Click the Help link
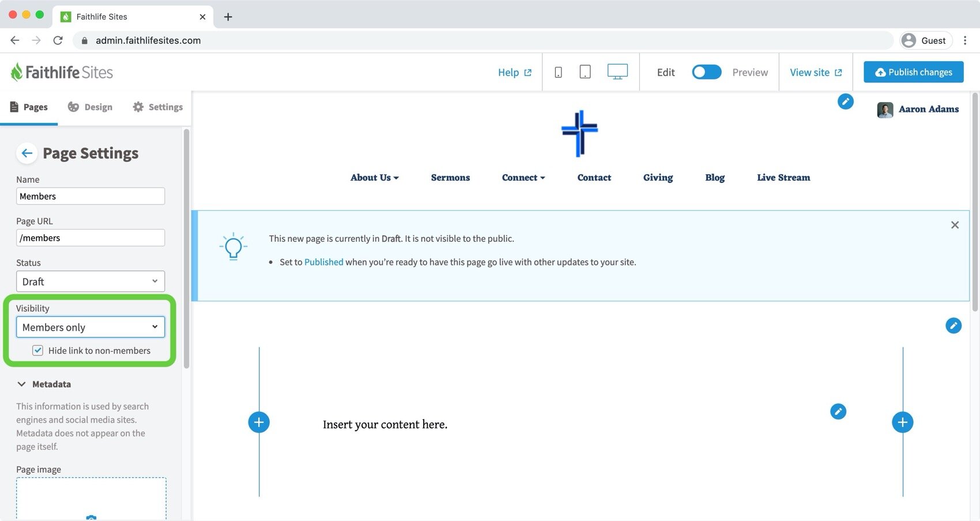Viewport: 980px width, 521px height. tap(515, 72)
